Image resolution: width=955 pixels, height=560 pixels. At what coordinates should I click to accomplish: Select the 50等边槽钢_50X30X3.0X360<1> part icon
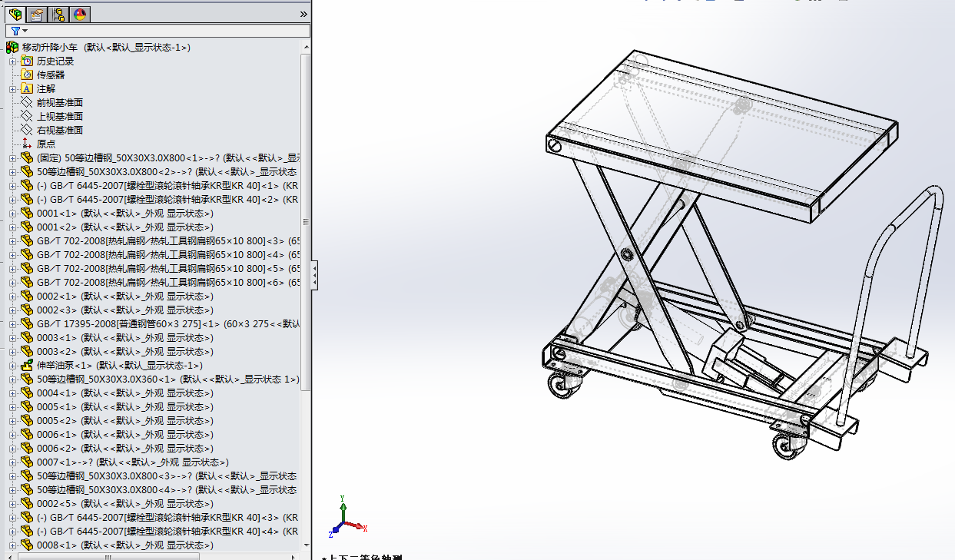(27, 379)
